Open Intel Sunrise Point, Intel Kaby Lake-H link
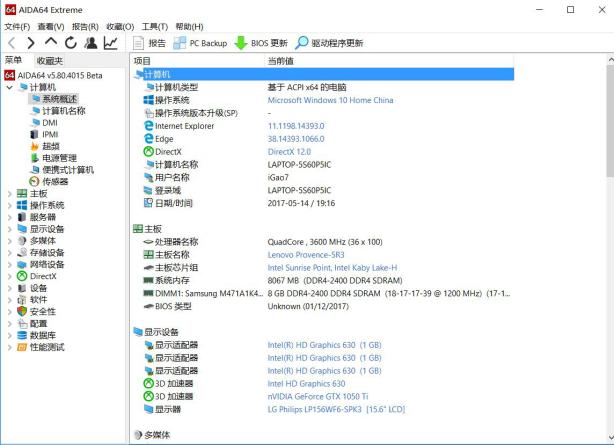 click(332, 268)
